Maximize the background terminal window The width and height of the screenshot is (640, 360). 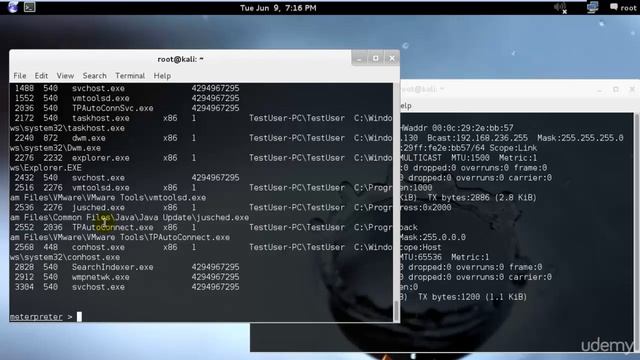[616, 89]
